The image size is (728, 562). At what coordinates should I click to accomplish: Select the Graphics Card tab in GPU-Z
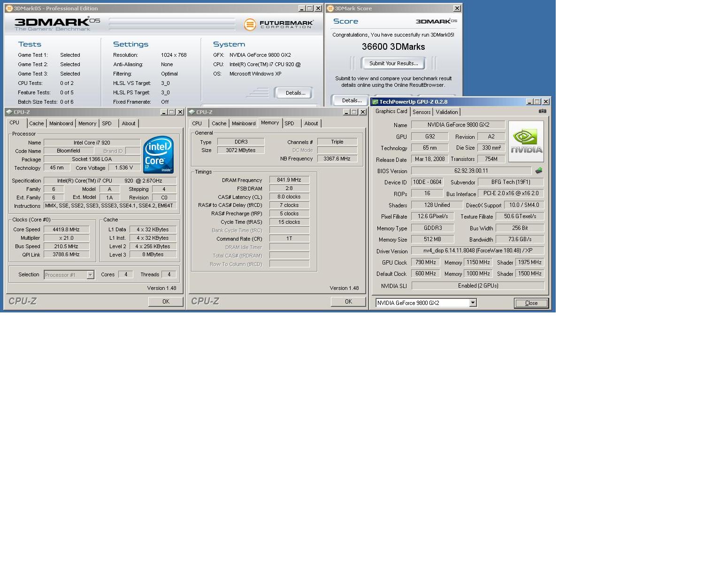pos(391,111)
